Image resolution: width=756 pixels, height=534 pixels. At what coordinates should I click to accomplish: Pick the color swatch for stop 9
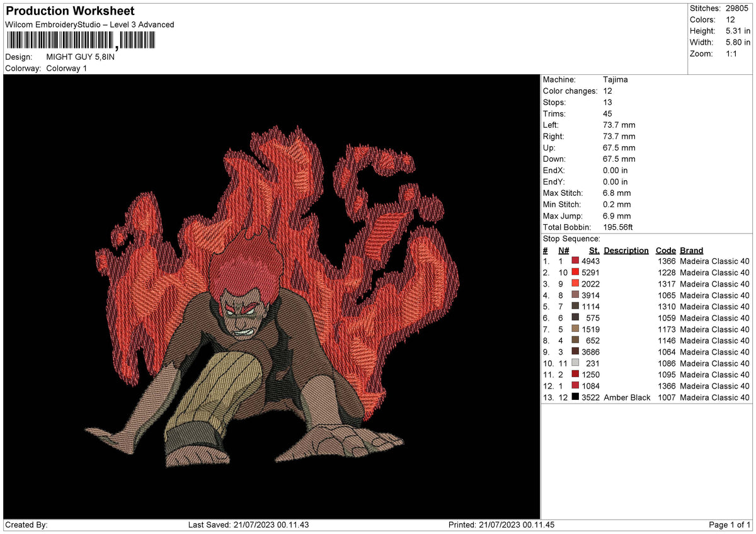point(575,352)
